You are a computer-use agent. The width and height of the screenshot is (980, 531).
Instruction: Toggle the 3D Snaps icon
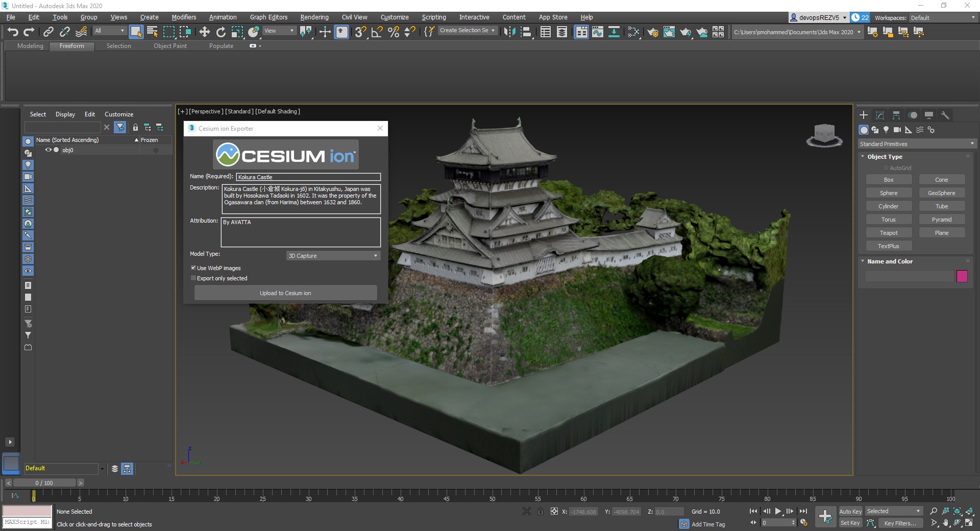click(x=360, y=32)
